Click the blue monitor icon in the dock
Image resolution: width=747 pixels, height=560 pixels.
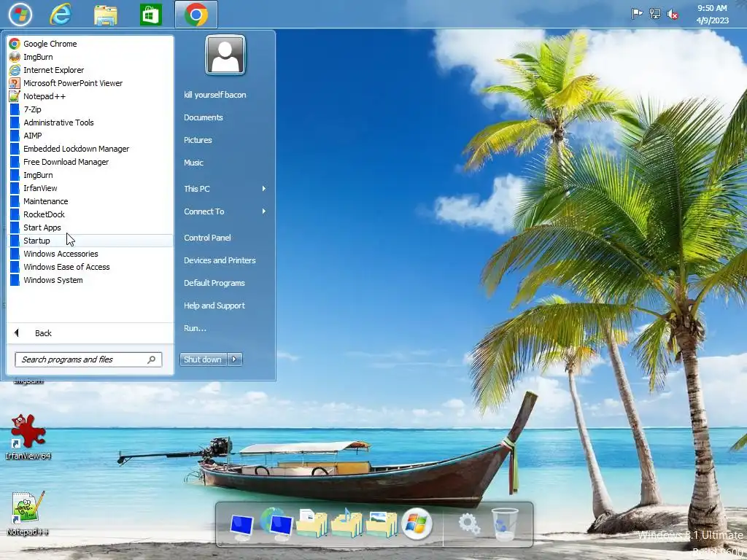[241, 526]
